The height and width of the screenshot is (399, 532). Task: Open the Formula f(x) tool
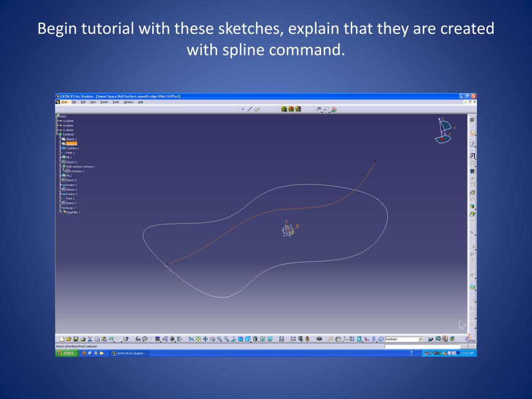pyautogui.click(x=138, y=339)
